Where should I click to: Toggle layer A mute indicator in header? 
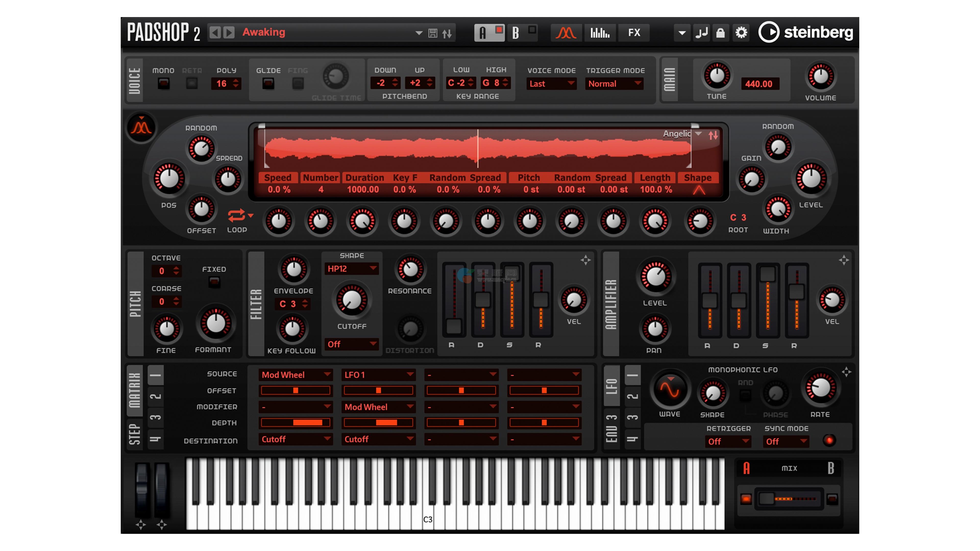point(499,30)
